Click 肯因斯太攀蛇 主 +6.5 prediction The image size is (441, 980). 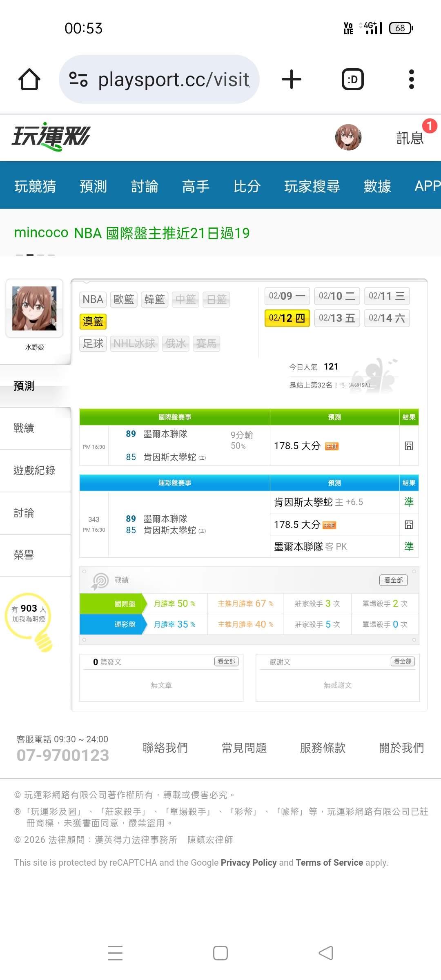pyautogui.click(x=318, y=502)
